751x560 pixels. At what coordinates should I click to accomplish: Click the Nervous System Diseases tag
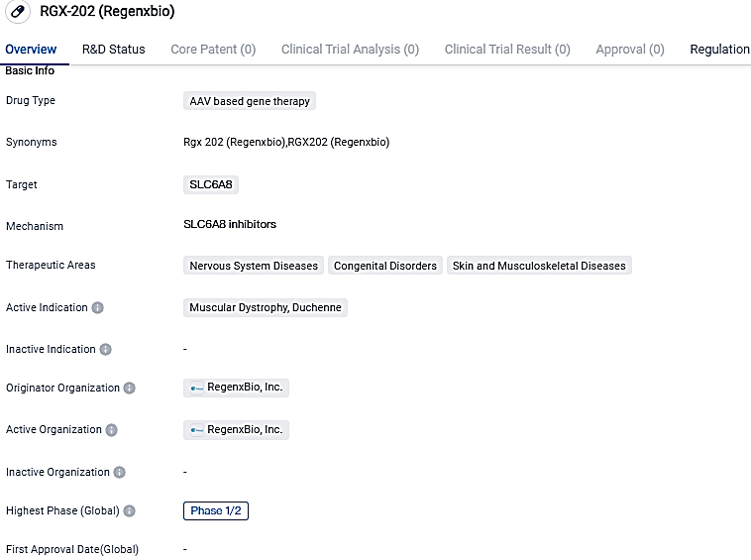click(x=254, y=266)
